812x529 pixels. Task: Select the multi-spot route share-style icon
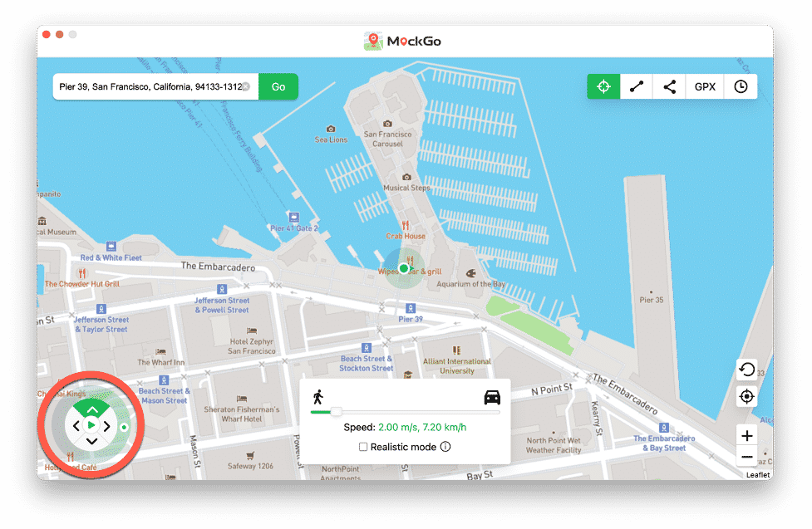(x=669, y=86)
